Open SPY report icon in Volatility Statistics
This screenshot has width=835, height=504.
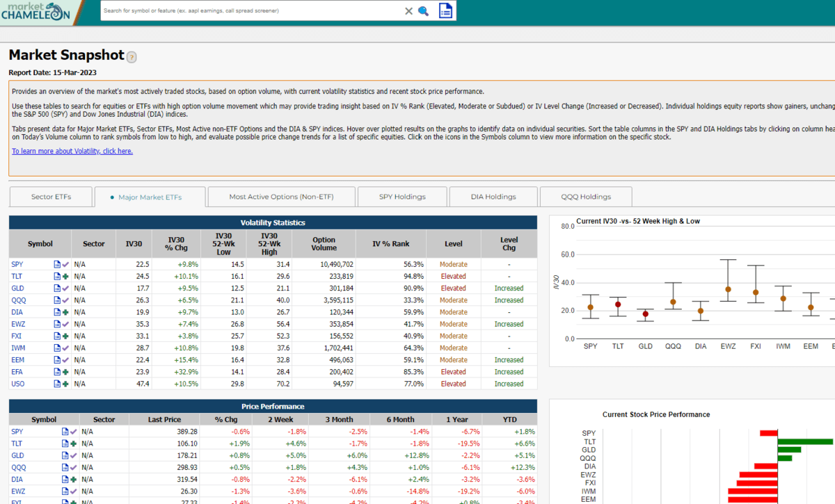58,264
